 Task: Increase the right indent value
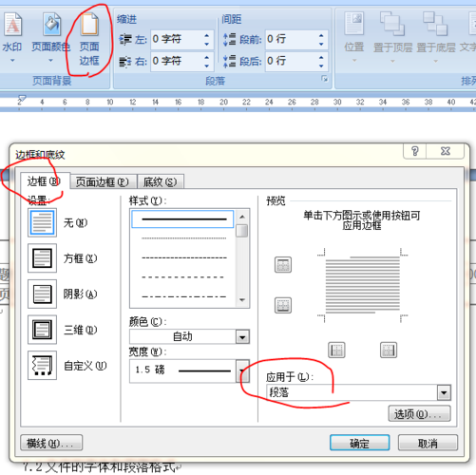pyautogui.click(x=207, y=57)
